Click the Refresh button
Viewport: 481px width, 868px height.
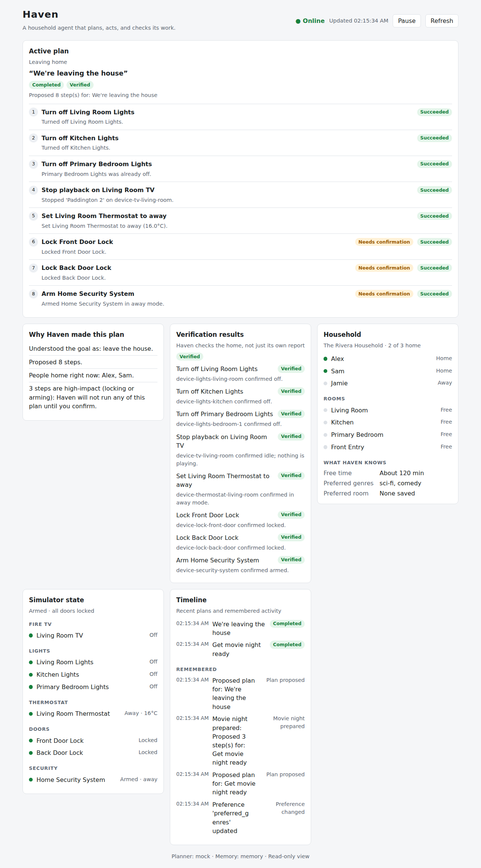point(442,21)
